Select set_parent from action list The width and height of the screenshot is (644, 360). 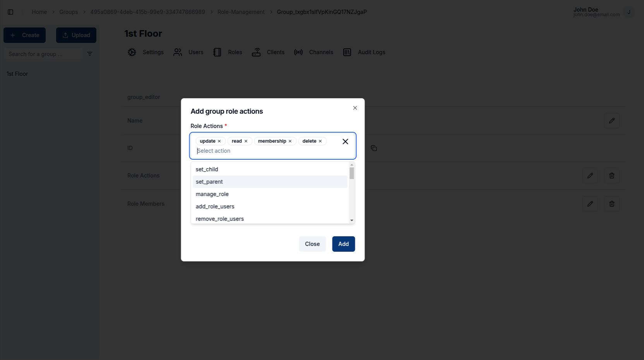click(270, 182)
